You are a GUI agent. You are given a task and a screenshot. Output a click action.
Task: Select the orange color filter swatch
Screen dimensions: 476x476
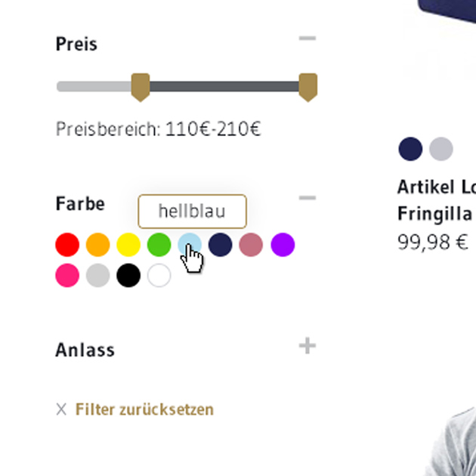(97, 245)
